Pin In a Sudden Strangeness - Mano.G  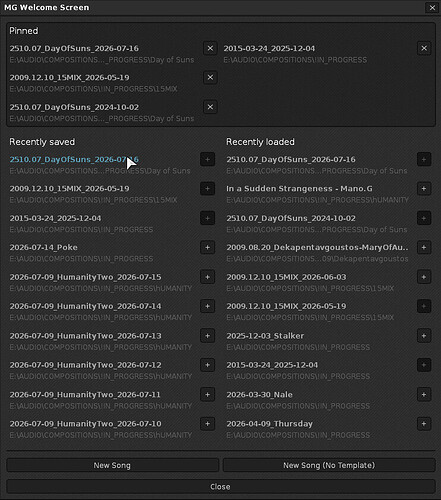pos(424,189)
